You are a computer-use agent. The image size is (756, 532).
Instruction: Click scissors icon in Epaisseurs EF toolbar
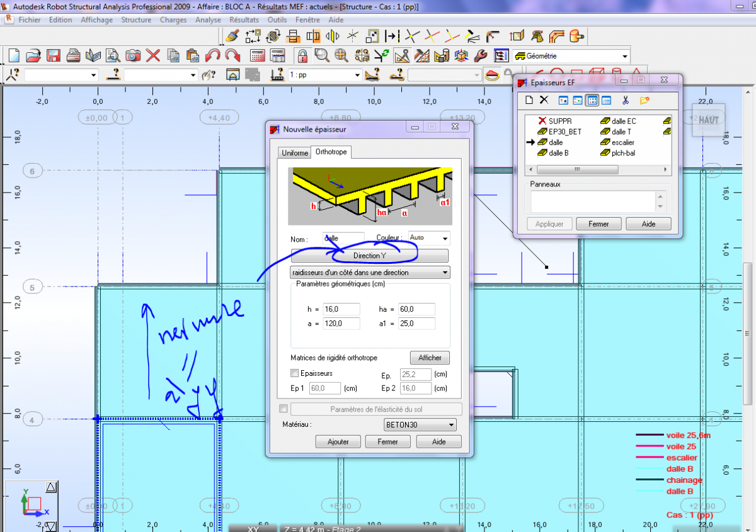tap(626, 100)
